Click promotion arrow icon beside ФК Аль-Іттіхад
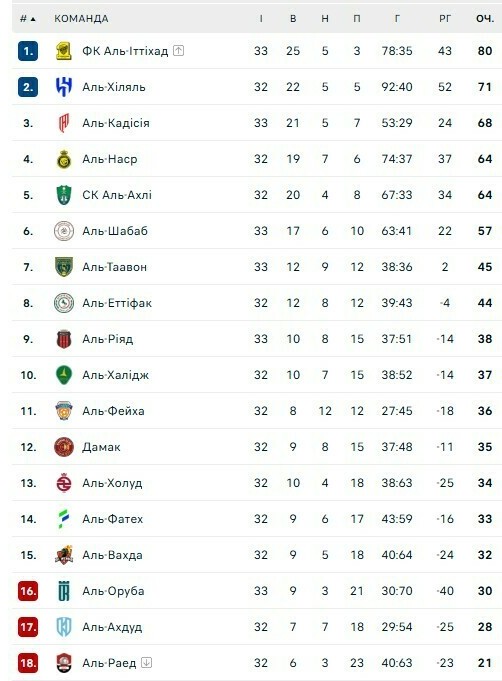 point(178,51)
